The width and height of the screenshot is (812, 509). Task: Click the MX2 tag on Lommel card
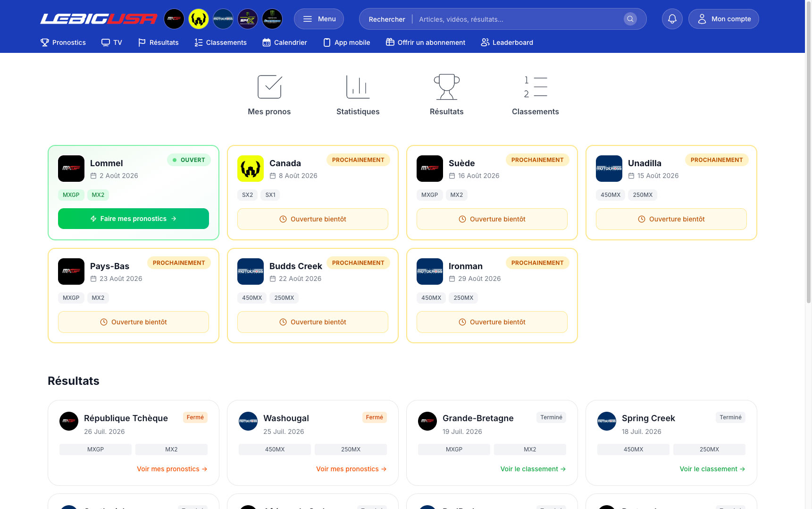pos(98,195)
